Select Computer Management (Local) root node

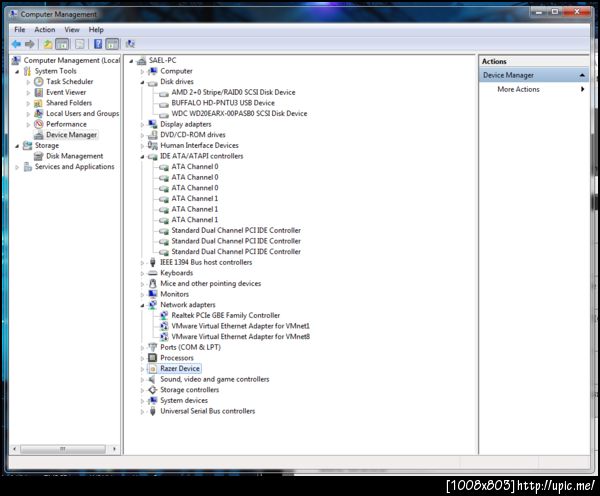tap(72, 60)
